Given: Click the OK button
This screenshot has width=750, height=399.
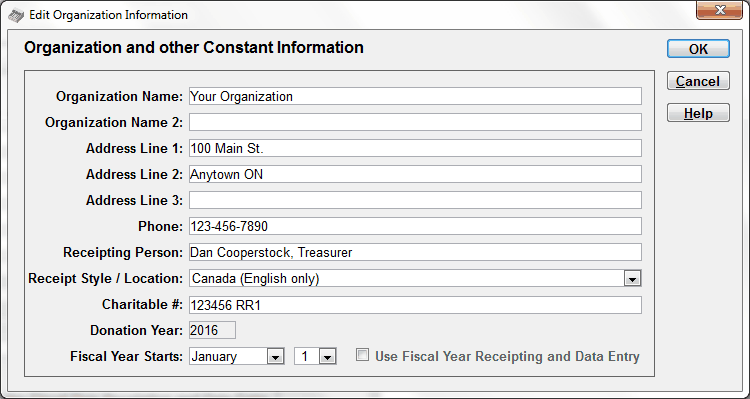Looking at the screenshot, I should pos(698,49).
